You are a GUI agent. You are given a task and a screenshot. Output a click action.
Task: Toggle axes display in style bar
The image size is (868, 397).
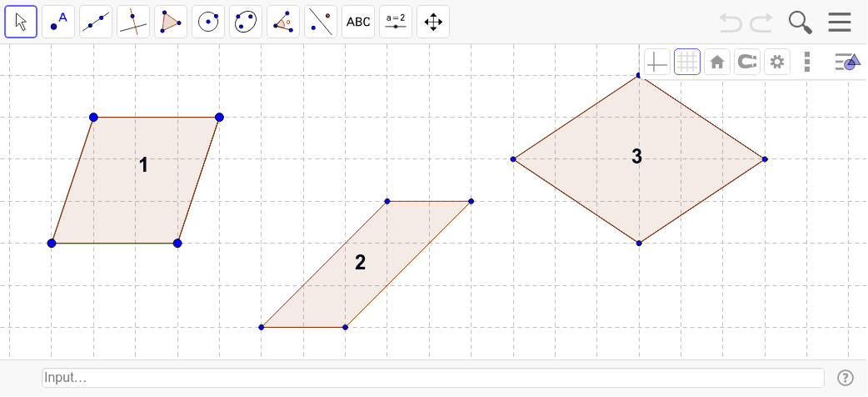coord(657,62)
